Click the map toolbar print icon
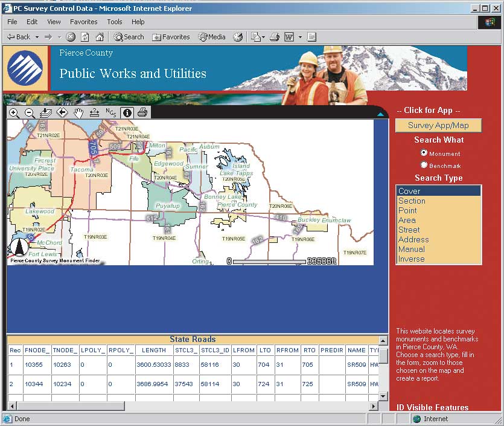 click(142, 112)
